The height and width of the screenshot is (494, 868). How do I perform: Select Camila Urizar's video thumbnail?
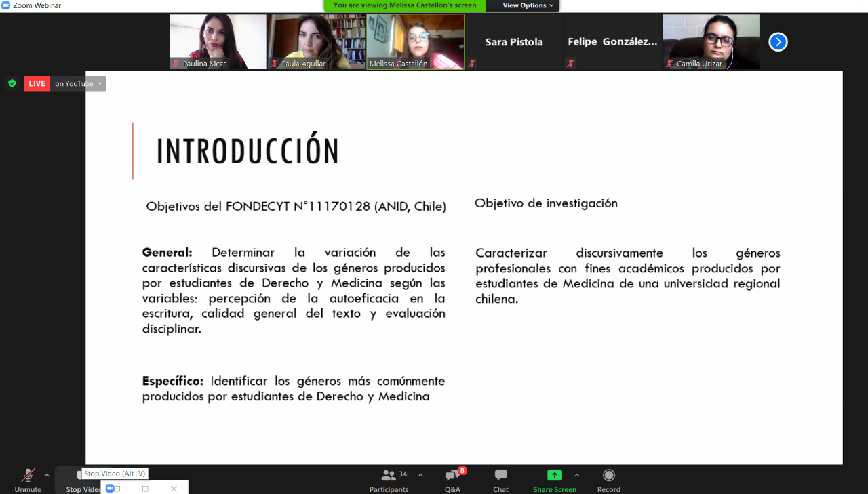pos(711,41)
